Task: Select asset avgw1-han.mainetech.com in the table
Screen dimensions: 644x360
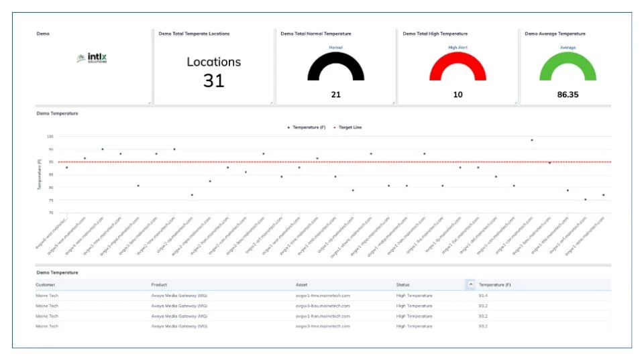Action: tap(323, 316)
